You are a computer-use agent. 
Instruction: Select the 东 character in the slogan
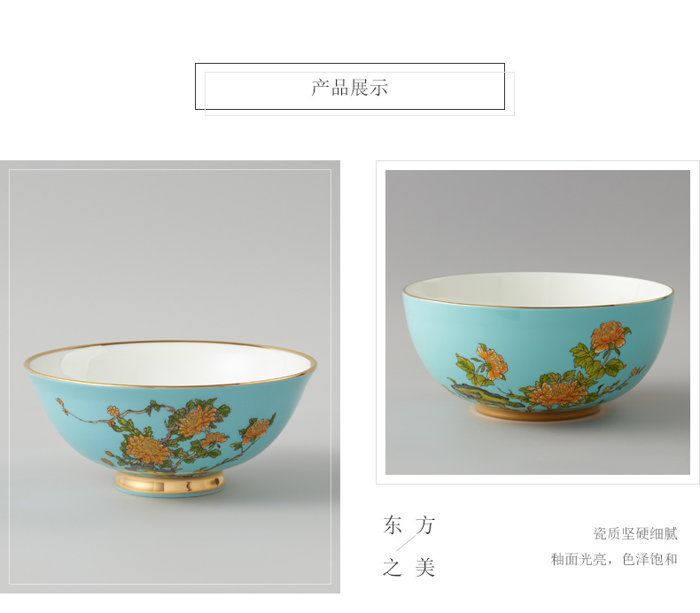click(x=393, y=525)
